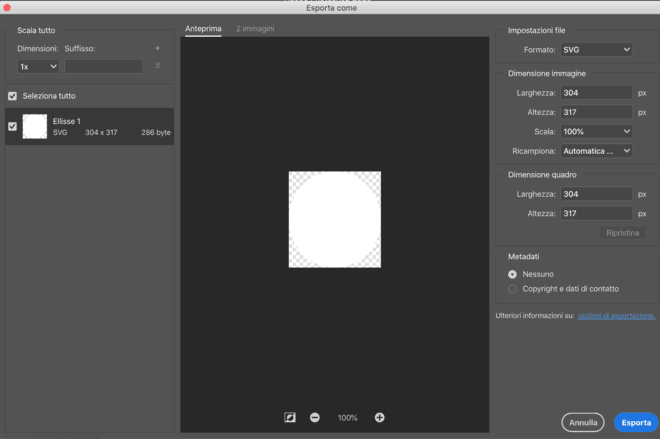Switch to the 2 immagini tab
660x439 pixels.
point(255,29)
